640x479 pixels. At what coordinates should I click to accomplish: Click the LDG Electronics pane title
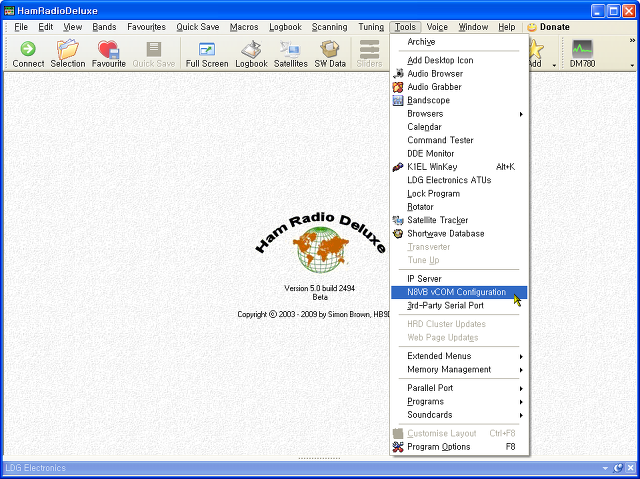coord(36,468)
